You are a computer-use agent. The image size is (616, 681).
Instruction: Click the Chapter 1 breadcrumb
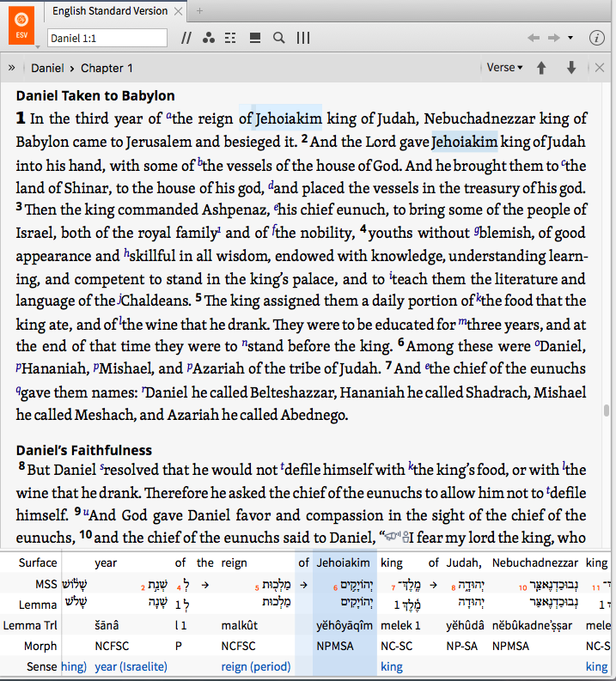(x=107, y=68)
